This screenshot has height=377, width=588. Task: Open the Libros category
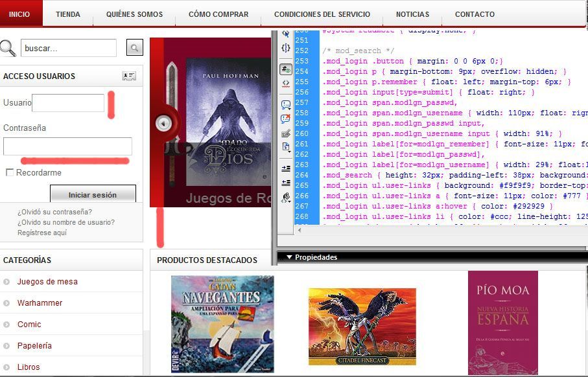tap(29, 367)
